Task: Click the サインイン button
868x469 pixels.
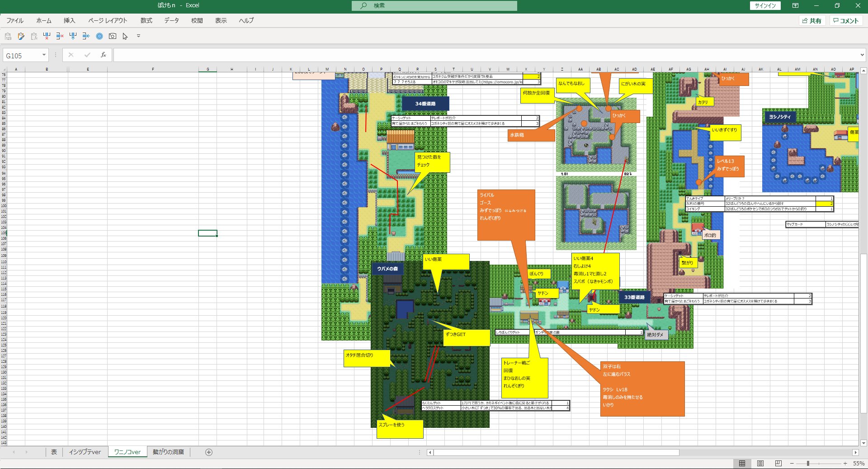Action: [x=765, y=5]
